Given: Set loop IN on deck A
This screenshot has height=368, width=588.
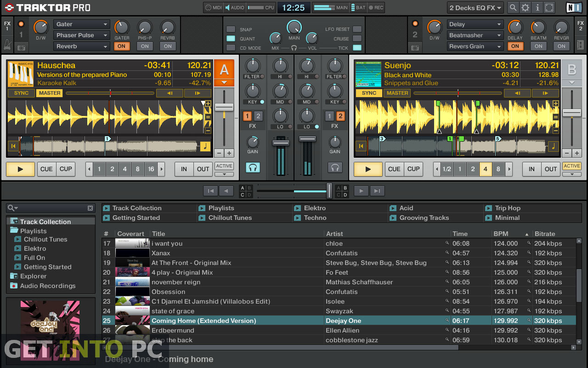Looking at the screenshot, I should tap(184, 169).
